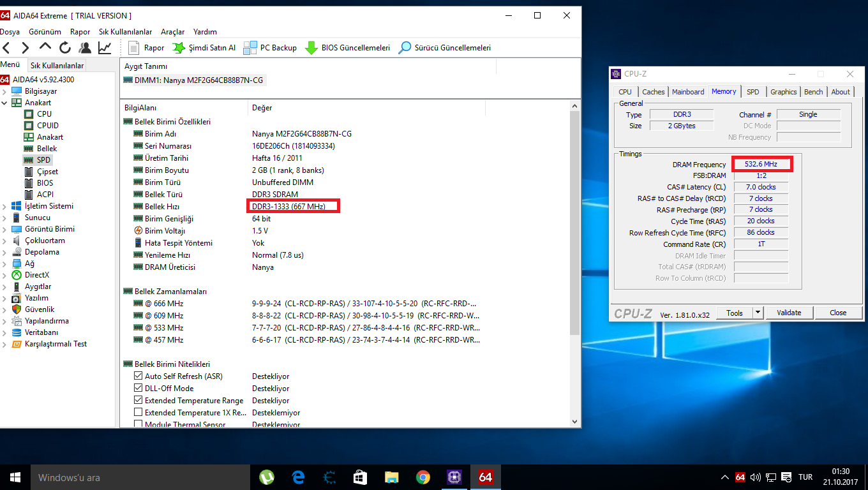The image size is (868, 490).
Task: Open the Windows Start menu
Action: click(15, 477)
